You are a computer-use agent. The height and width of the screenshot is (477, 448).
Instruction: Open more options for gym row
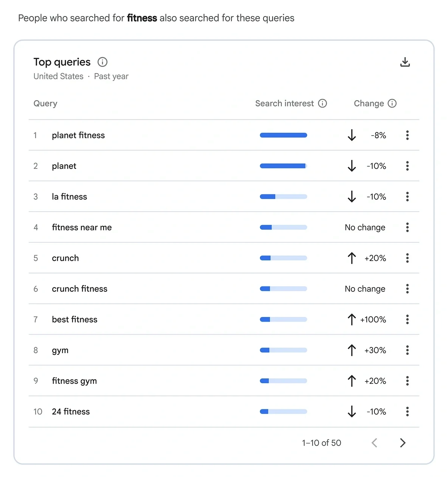pyautogui.click(x=407, y=350)
